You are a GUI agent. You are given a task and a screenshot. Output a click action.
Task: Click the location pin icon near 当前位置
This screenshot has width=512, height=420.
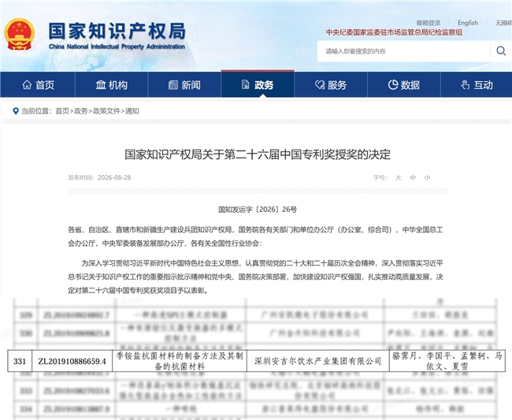coord(15,111)
